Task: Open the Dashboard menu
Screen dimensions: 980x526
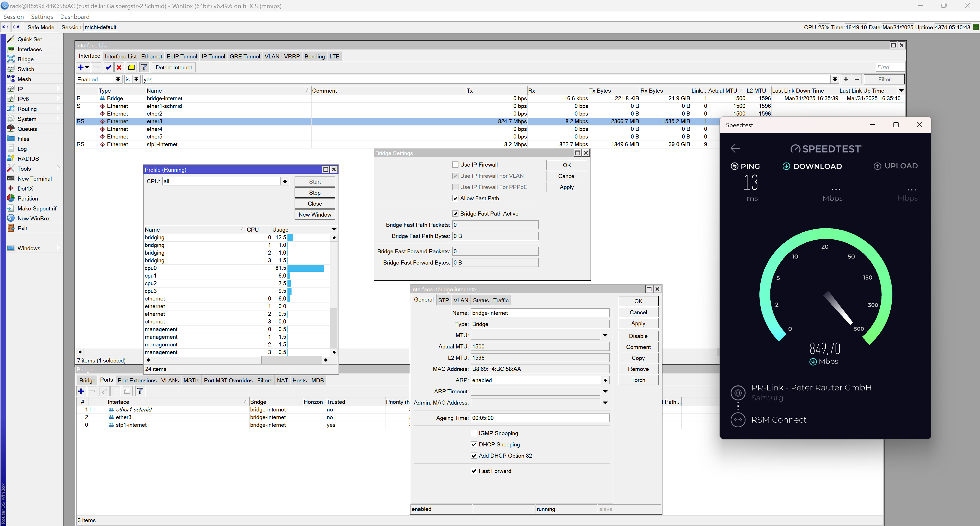Action: [x=75, y=17]
